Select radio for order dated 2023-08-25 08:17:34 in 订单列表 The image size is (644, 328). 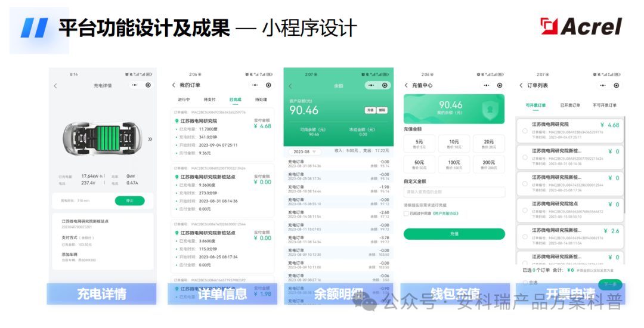pyautogui.click(x=525, y=184)
